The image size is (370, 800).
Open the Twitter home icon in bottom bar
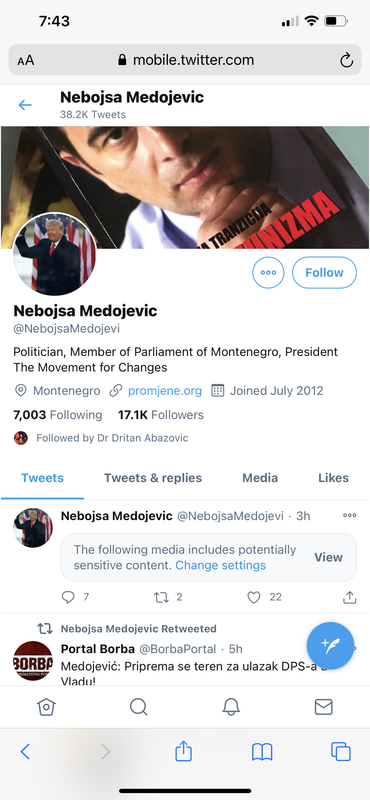[x=46, y=707]
